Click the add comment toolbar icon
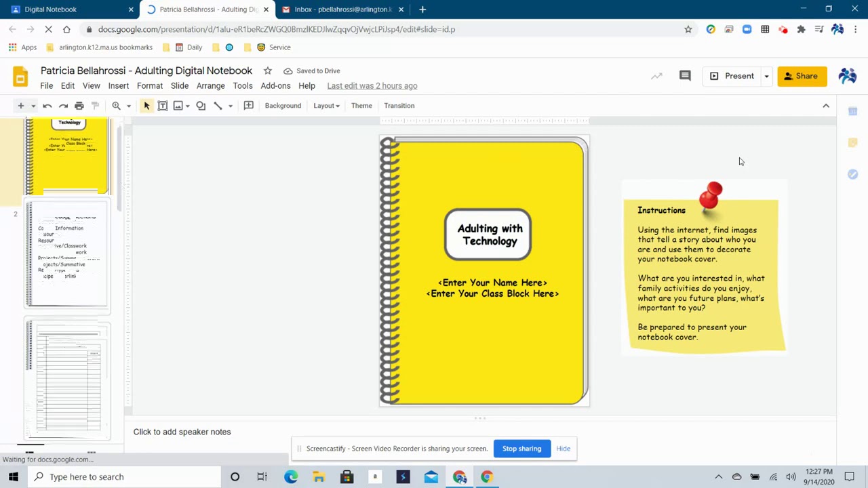 tap(249, 106)
